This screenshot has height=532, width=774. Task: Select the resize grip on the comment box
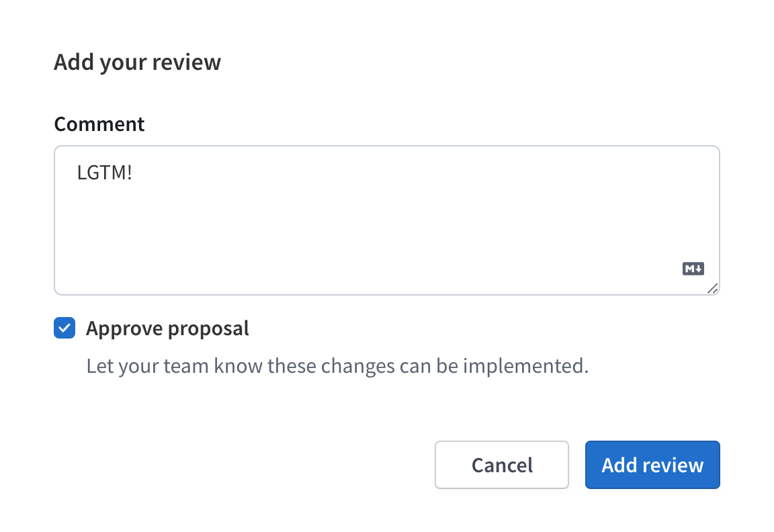click(x=714, y=290)
